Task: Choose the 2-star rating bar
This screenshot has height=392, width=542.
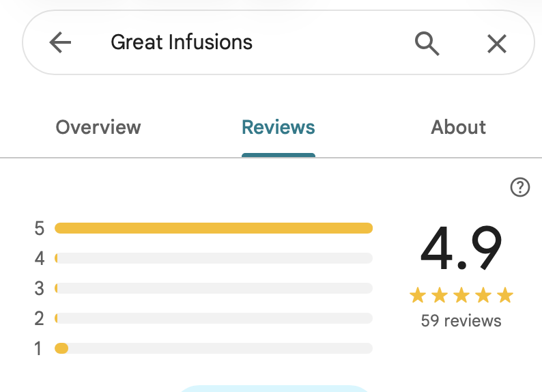Action: pos(214,318)
